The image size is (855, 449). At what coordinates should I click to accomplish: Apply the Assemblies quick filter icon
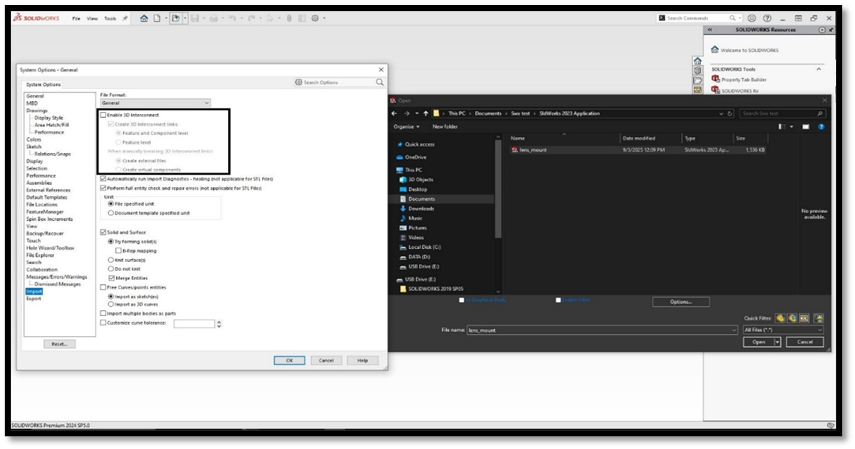[x=792, y=318]
